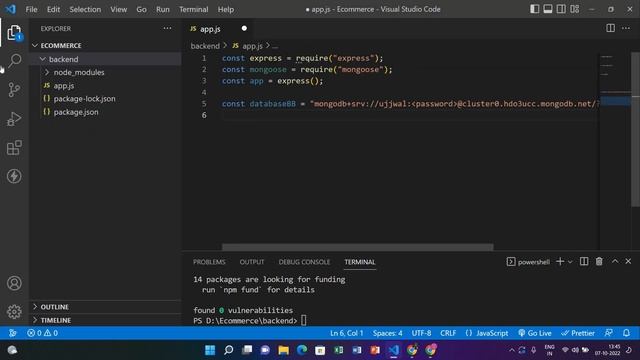Open the Go menu
The height and width of the screenshot is (360, 640).
click(x=141, y=9)
